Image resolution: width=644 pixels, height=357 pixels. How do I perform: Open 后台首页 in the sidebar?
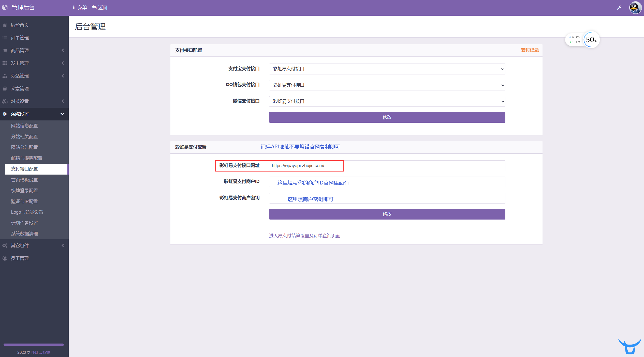point(34,25)
